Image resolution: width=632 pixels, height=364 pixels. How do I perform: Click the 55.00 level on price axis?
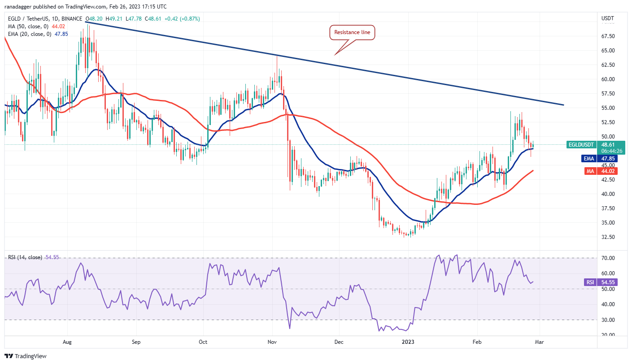(608, 108)
